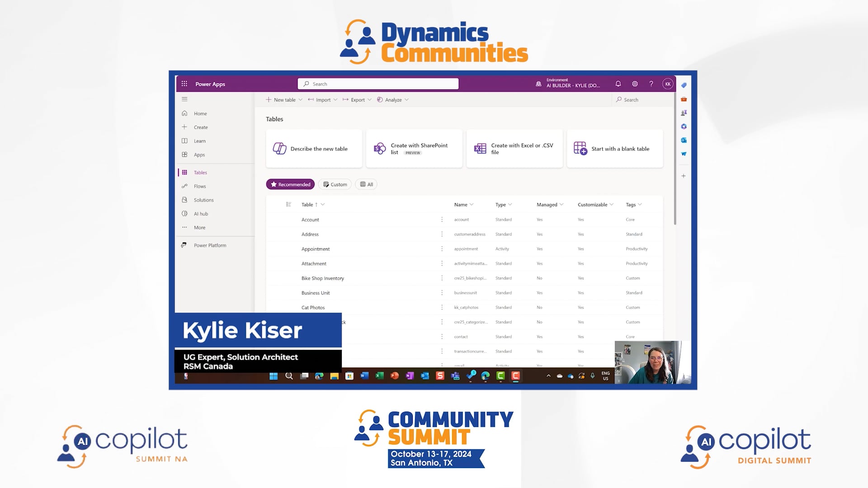This screenshot has width=868, height=488.
Task: Open the Analyze menu in the command bar
Action: click(x=392, y=99)
